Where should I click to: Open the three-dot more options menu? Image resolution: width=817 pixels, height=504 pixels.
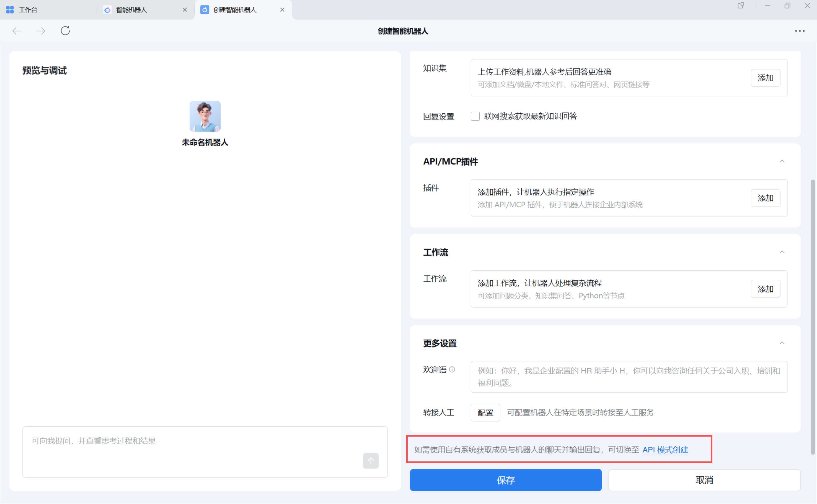pyautogui.click(x=800, y=31)
